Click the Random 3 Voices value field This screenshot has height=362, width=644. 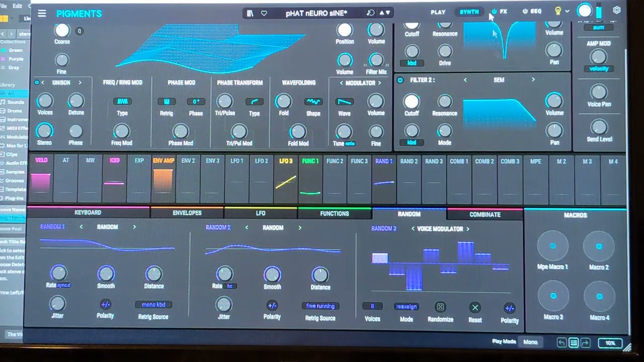(x=372, y=307)
